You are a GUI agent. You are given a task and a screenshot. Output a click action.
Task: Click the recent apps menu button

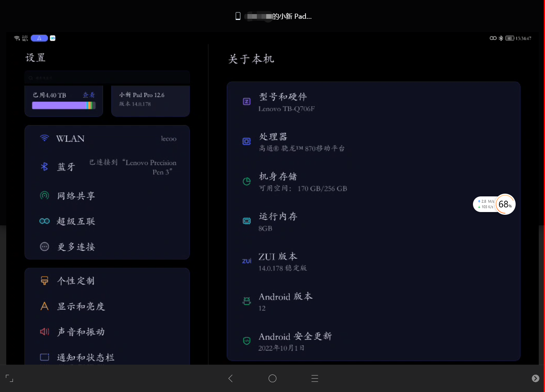tap(315, 378)
